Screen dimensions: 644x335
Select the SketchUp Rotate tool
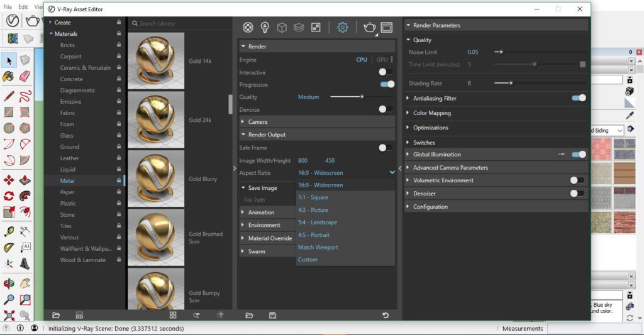coord(9,196)
